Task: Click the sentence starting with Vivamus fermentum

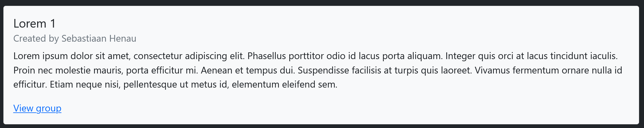Action: 548,70
